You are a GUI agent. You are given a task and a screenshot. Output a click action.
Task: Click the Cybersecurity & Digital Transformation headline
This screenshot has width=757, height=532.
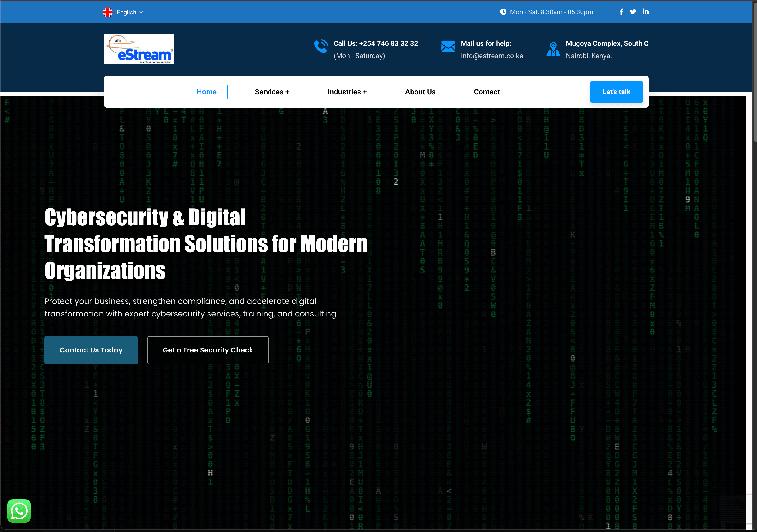(206, 244)
